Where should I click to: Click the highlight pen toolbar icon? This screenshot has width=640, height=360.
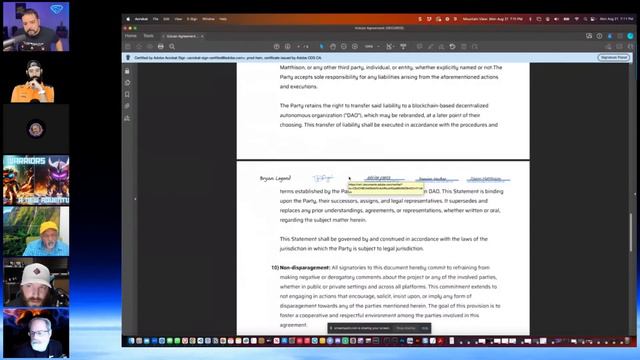point(431,47)
